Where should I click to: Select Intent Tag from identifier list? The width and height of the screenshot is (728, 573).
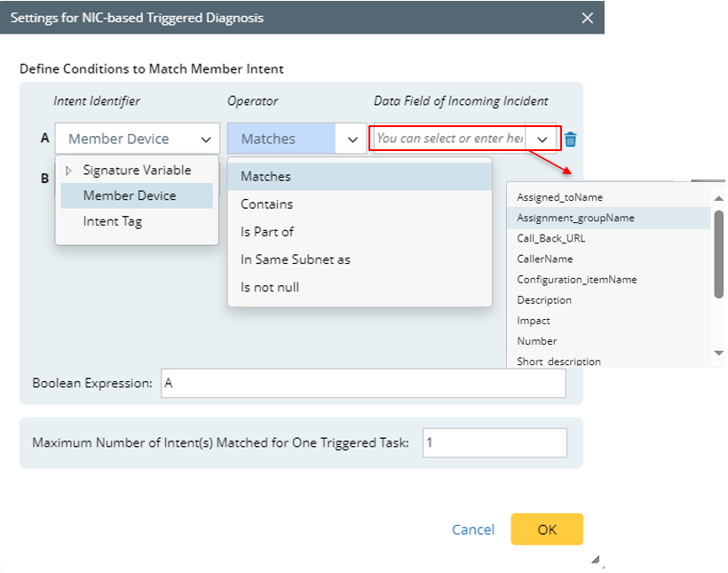(x=112, y=221)
